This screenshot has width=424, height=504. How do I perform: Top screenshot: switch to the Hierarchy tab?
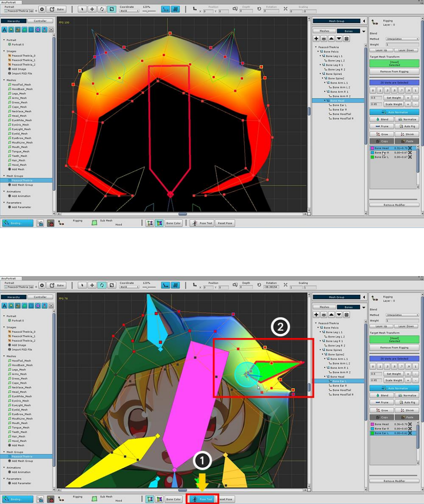pyautogui.click(x=14, y=21)
